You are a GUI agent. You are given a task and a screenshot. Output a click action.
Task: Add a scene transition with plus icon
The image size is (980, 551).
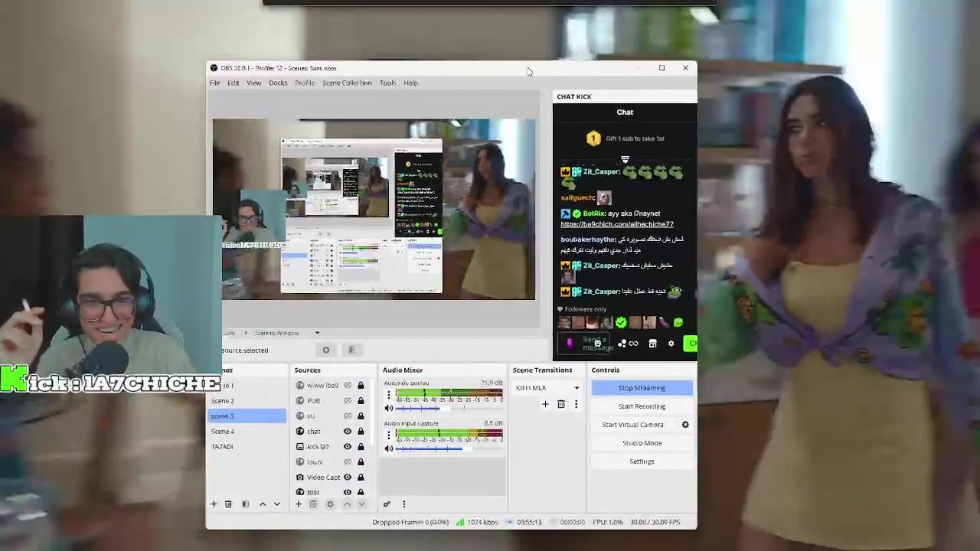click(545, 404)
